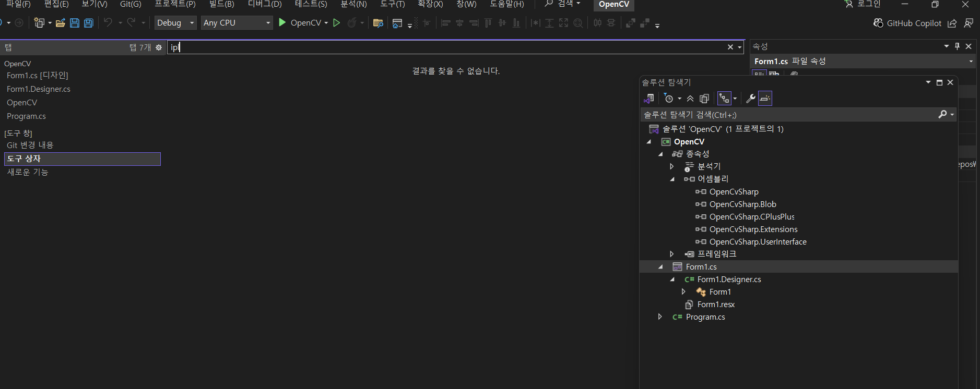Open the 도구(T) menu
Image resolution: width=980 pixels, height=389 pixels.
393,4
